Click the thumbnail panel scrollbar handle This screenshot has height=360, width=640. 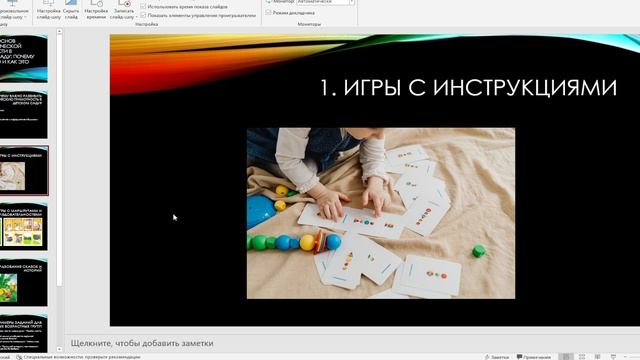[x=59, y=159]
